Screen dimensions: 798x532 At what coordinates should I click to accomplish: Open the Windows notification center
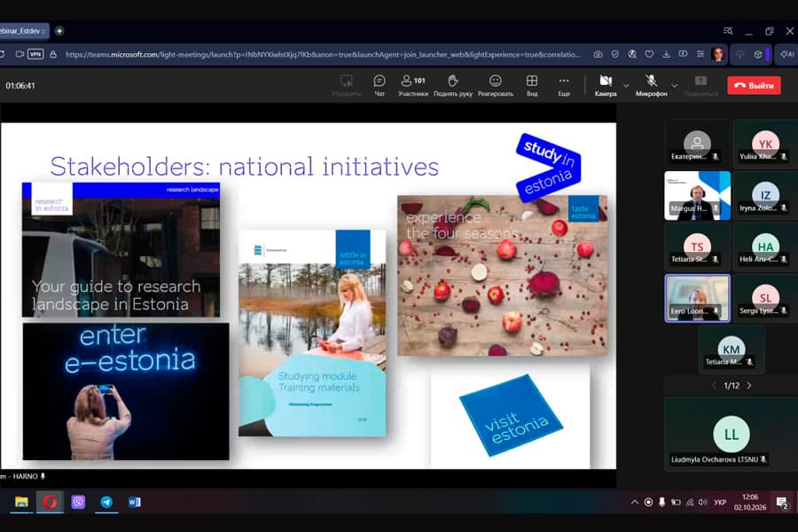[x=782, y=503]
